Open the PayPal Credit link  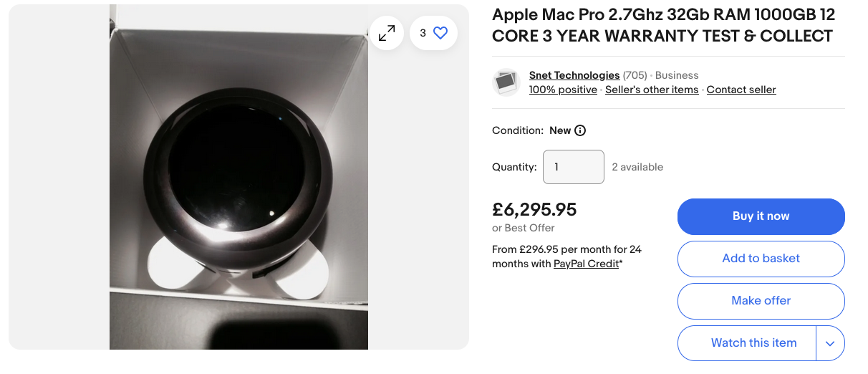[585, 264]
